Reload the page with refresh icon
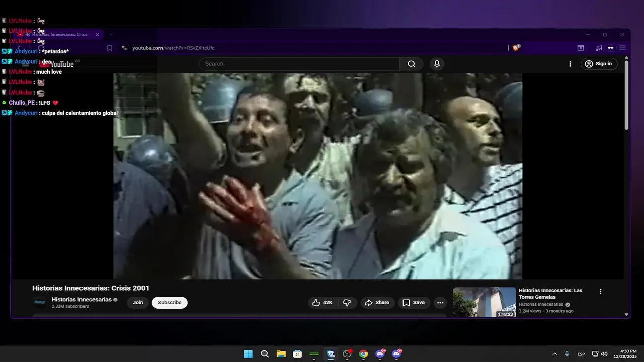644x362 pixels. point(41,48)
